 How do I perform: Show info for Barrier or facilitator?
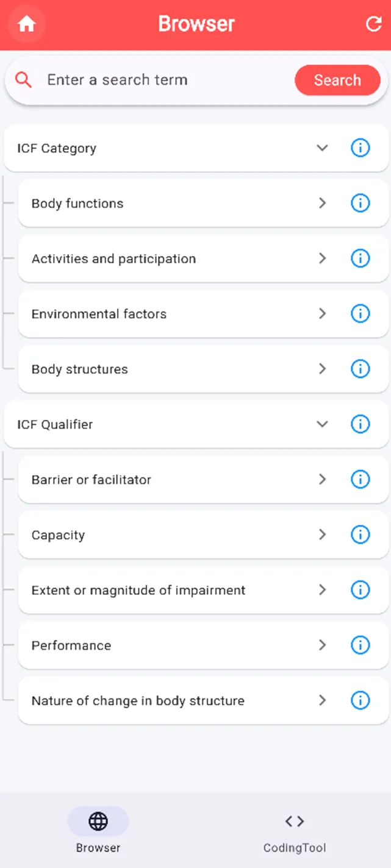pyautogui.click(x=361, y=480)
